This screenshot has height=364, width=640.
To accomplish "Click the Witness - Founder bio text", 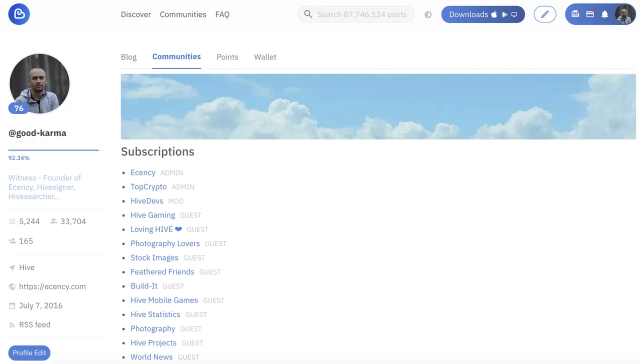I will click(x=44, y=187).
